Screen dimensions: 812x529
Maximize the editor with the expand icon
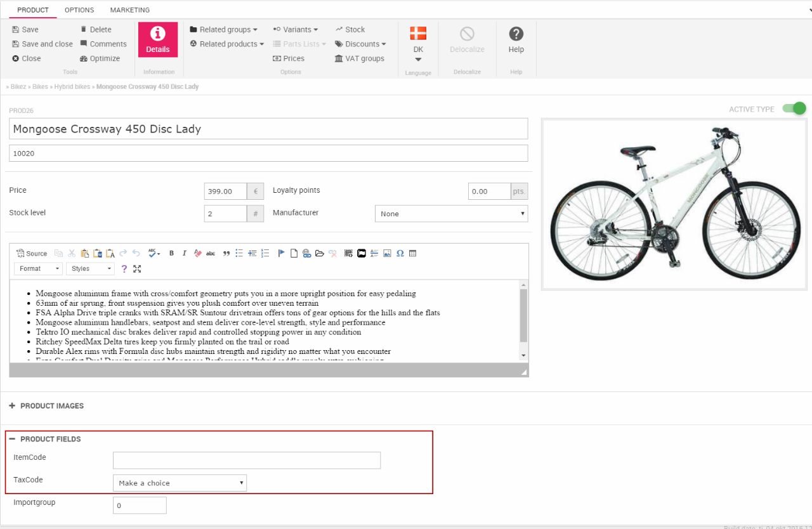coord(137,269)
